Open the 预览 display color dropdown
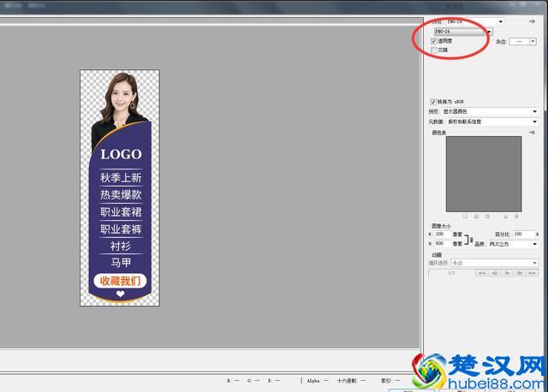Image resolution: width=548 pixels, height=392 pixels. 534,111
